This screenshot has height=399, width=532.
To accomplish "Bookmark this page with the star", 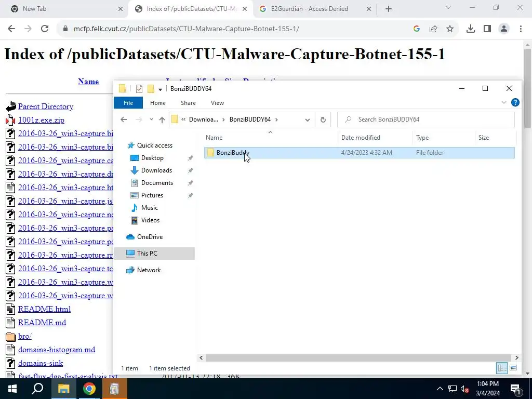I will 450,29.
